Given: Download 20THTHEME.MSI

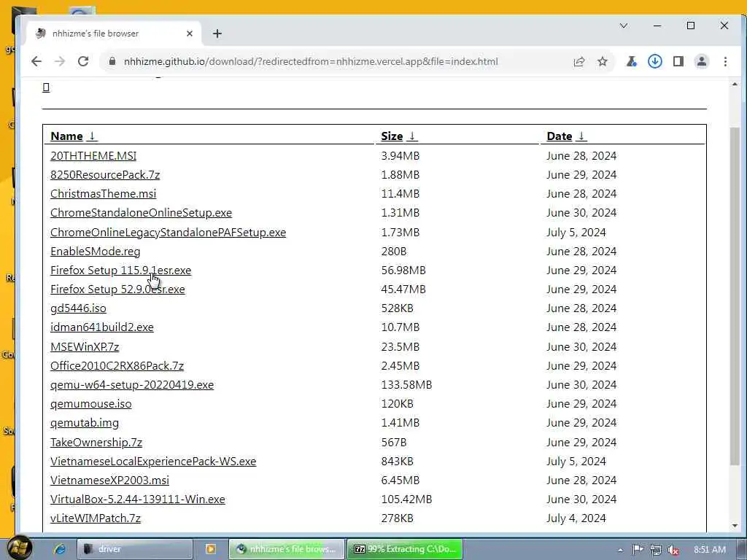Looking at the screenshot, I should click(x=93, y=156).
